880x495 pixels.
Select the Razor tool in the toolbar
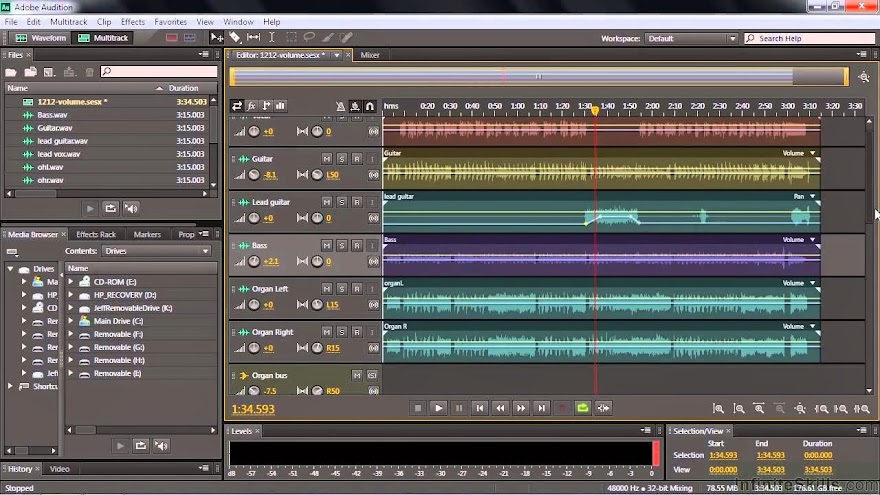coord(235,38)
